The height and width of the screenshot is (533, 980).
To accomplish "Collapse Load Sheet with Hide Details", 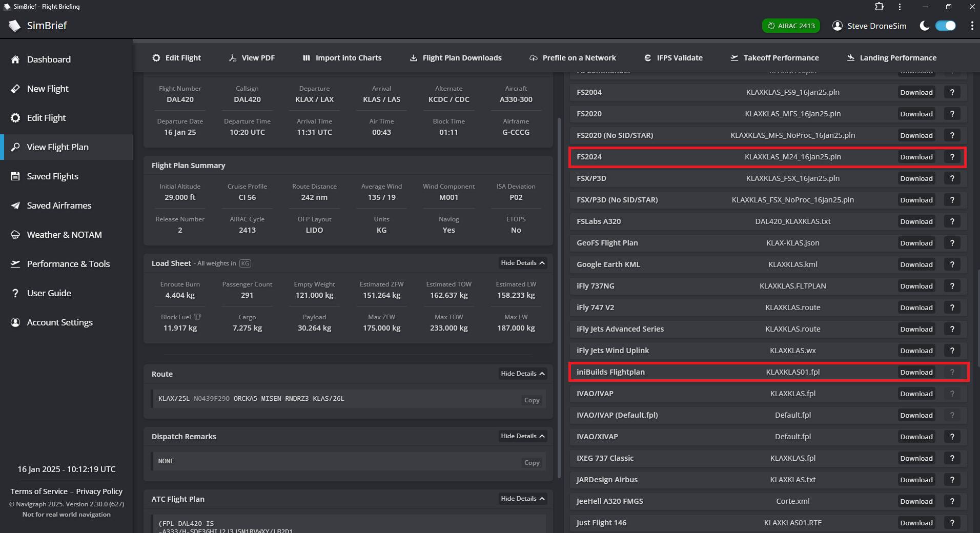I will point(523,263).
